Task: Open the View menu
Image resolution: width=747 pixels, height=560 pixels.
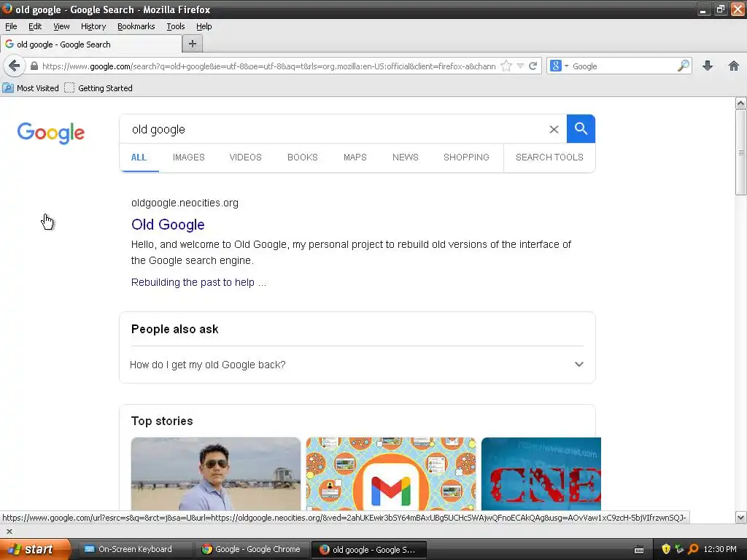Action: (x=61, y=26)
